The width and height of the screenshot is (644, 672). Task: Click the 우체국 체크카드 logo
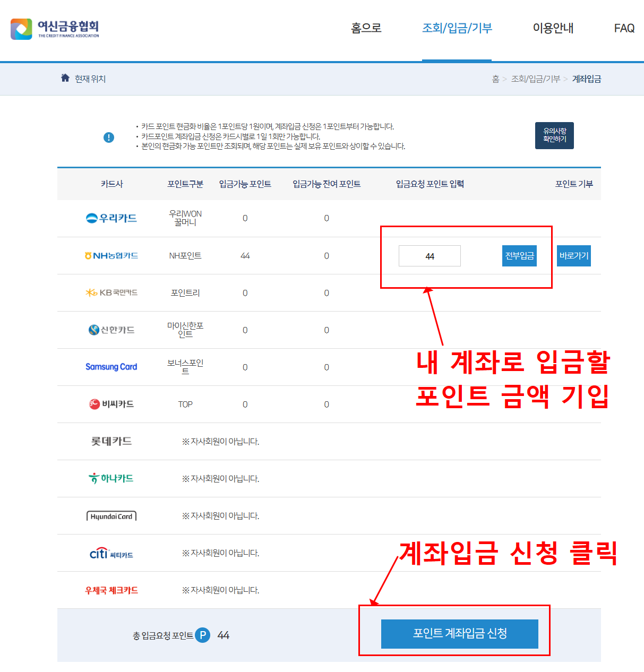click(x=111, y=590)
